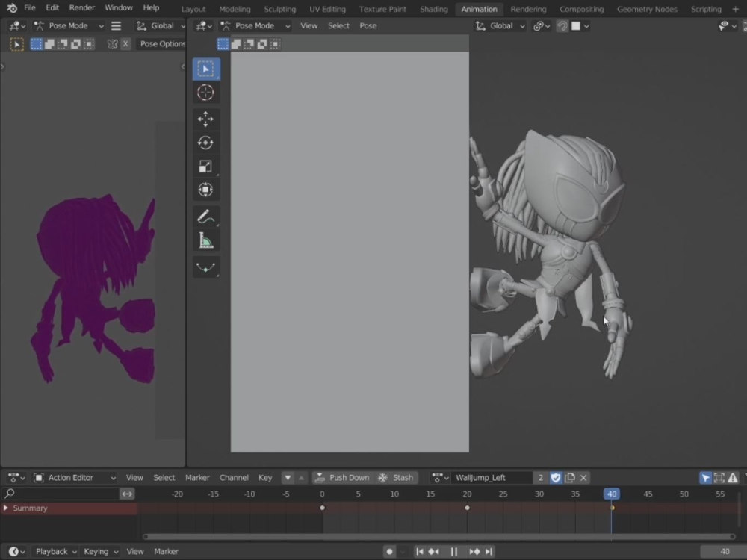Open the transform orientation Global dropdown
Viewport: 747px width, 560px height.
tap(499, 25)
